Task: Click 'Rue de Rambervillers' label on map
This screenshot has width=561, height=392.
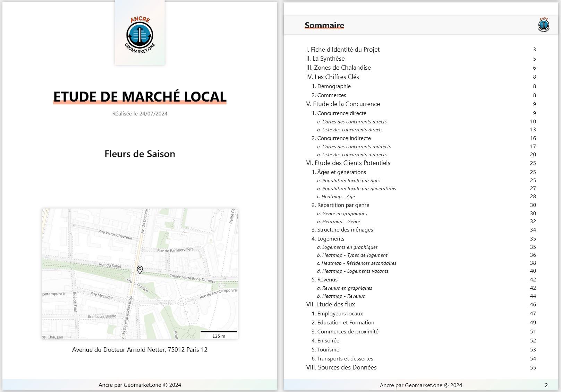Action: pyautogui.click(x=175, y=250)
